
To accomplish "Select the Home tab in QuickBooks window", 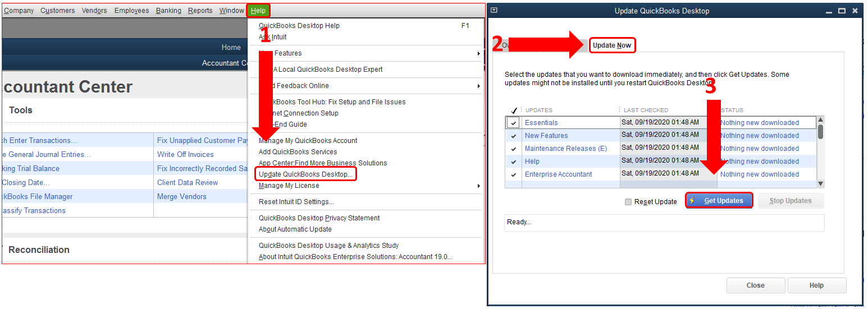I will point(231,48).
